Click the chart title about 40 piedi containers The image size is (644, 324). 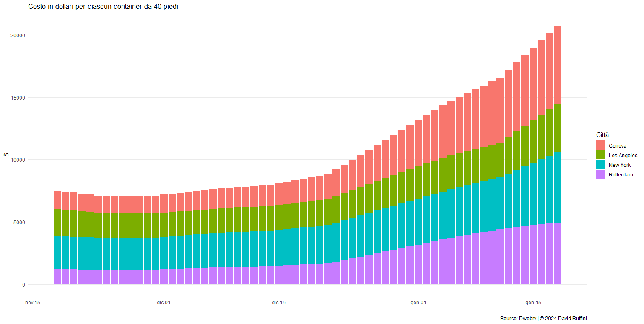pyautogui.click(x=103, y=7)
